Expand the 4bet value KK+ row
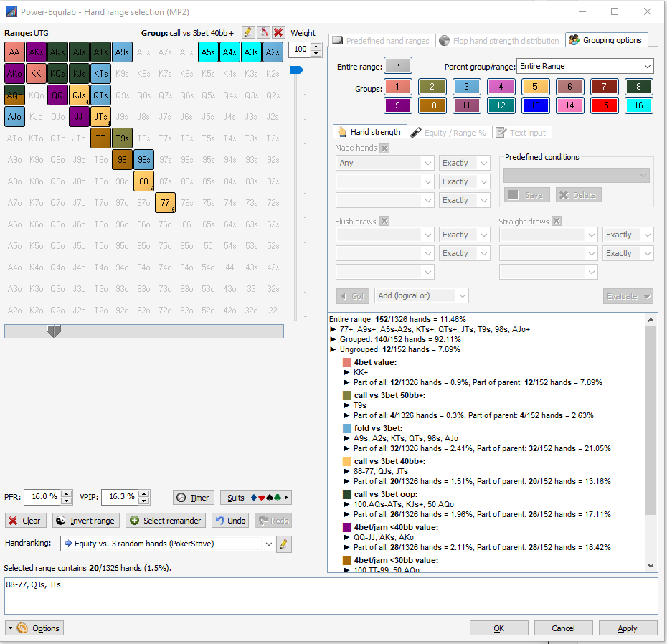This screenshot has width=667, height=644. (346, 372)
